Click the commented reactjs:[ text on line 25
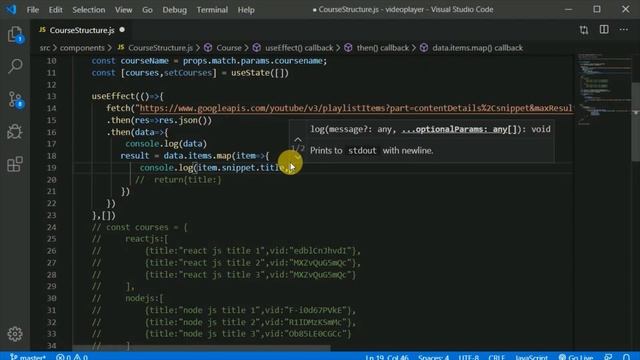The width and height of the screenshot is (640, 360). pyautogui.click(x=147, y=239)
